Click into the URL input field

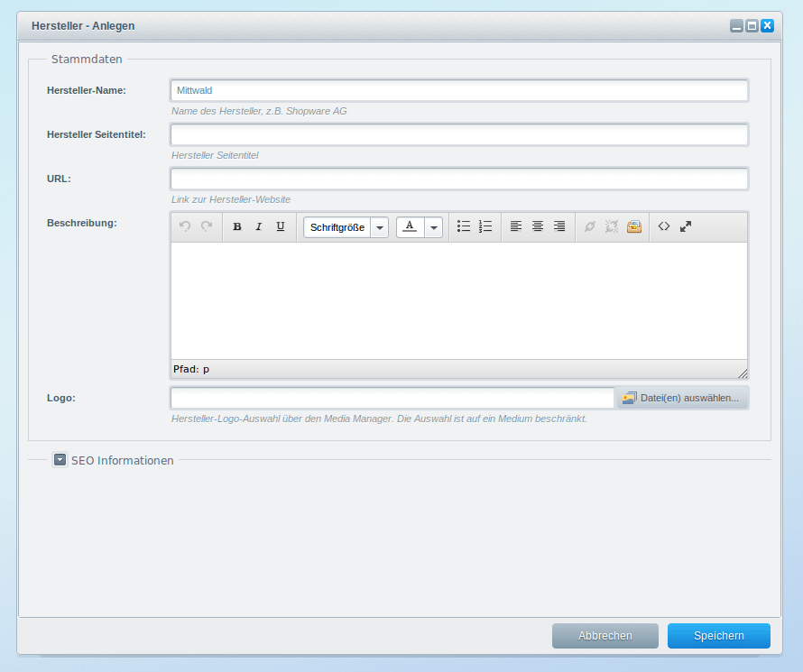click(458, 180)
